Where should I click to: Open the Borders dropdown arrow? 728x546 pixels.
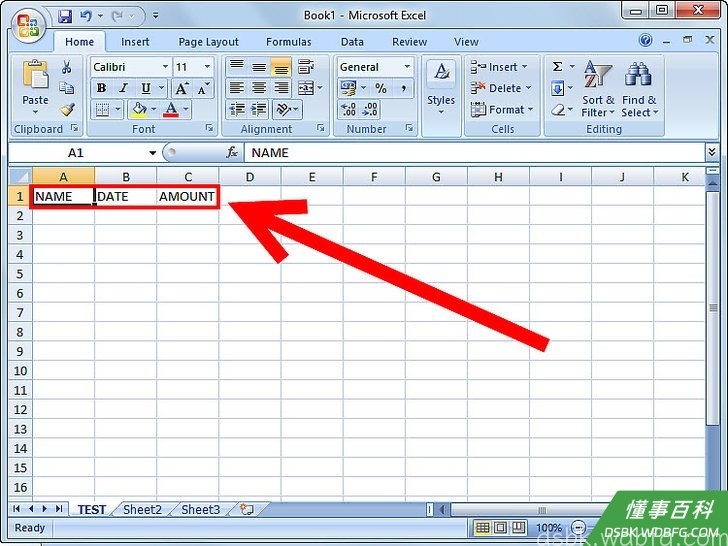tap(118, 110)
